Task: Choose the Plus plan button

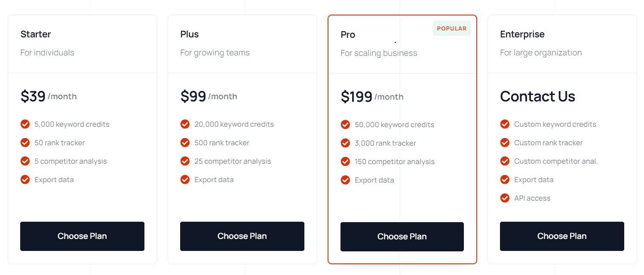Action: [x=242, y=236]
